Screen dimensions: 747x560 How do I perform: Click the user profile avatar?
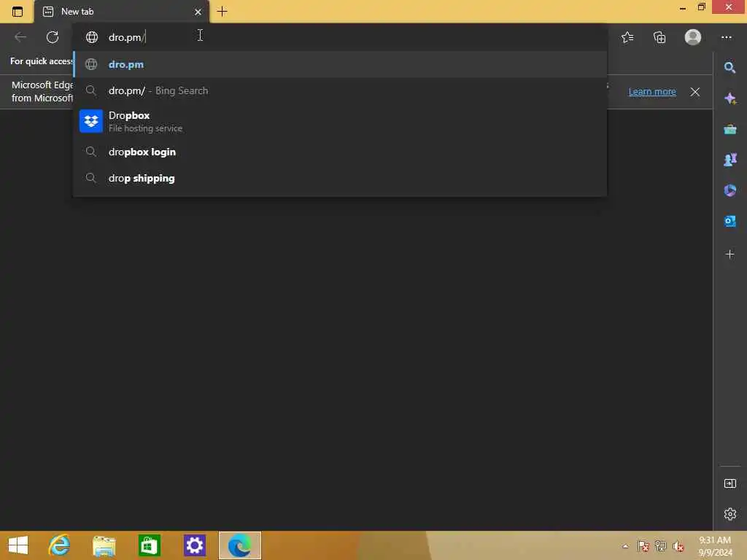693,37
